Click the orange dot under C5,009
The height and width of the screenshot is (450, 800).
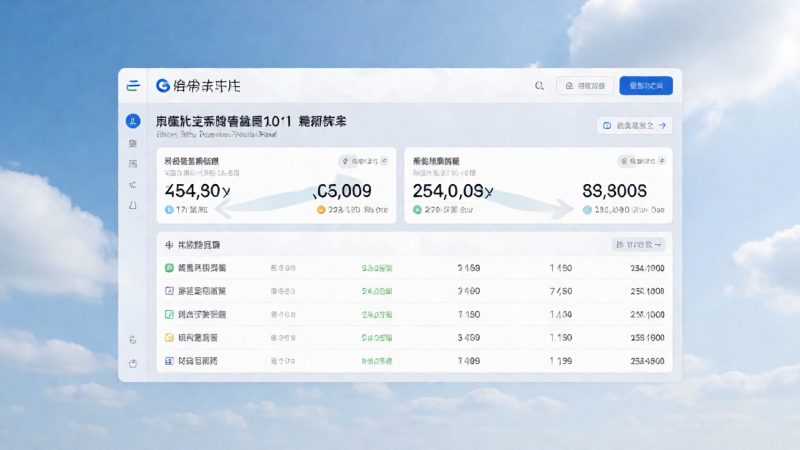pyautogui.click(x=321, y=210)
